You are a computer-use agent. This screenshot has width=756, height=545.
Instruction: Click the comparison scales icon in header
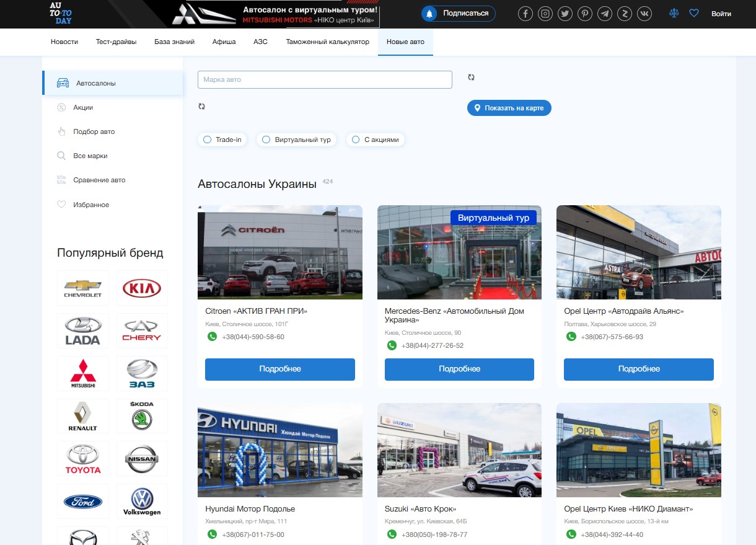(x=674, y=13)
